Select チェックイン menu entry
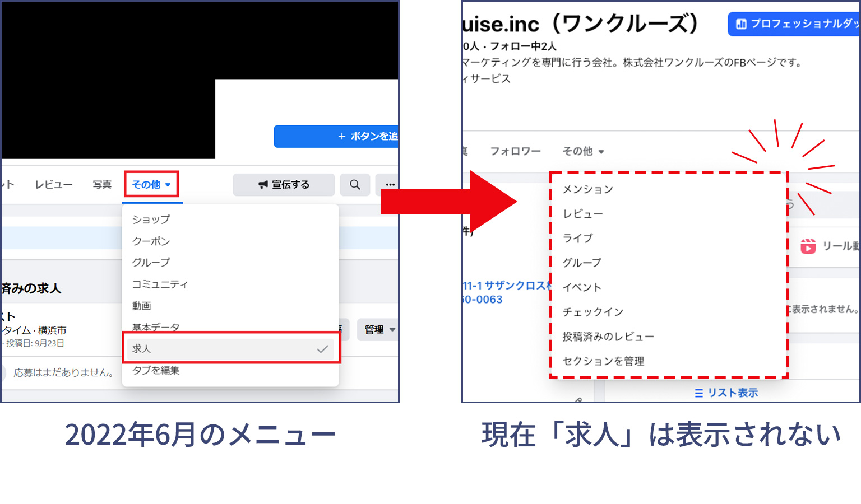861x504 pixels. 593,312
